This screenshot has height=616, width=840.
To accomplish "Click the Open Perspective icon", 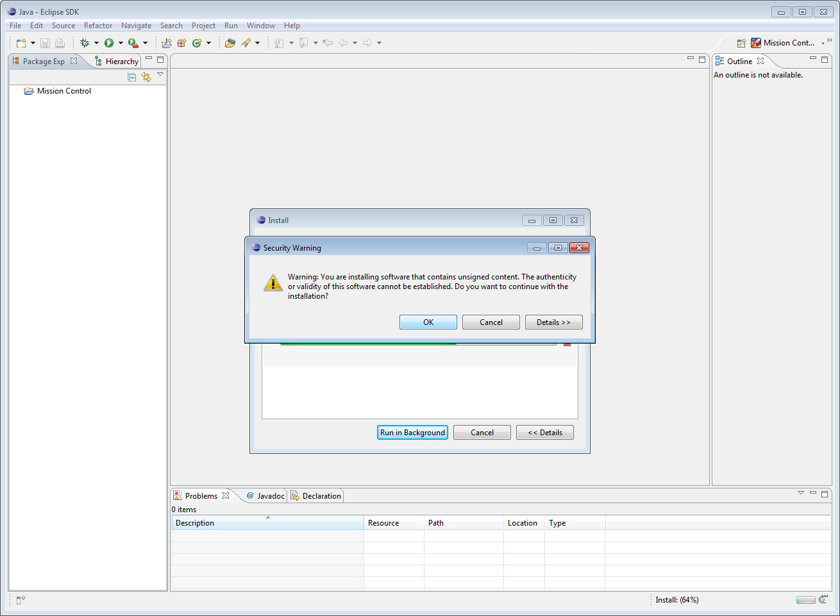I will (741, 43).
